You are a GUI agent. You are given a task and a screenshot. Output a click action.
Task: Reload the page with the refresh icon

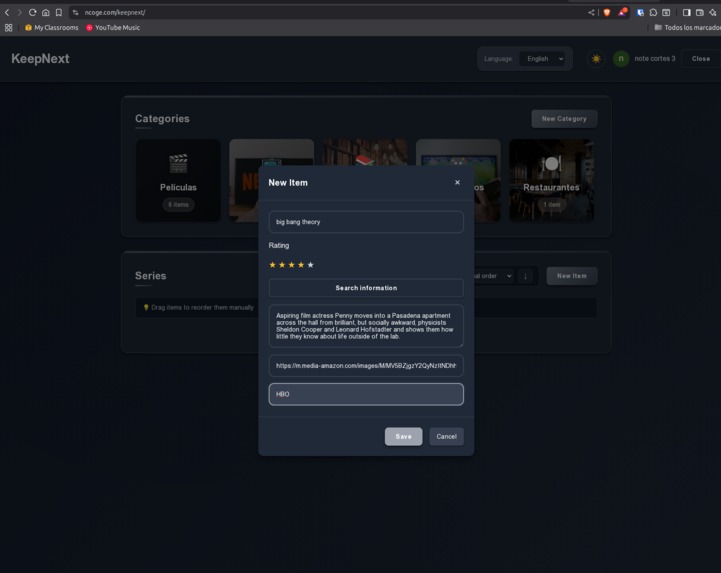pyautogui.click(x=32, y=12)
